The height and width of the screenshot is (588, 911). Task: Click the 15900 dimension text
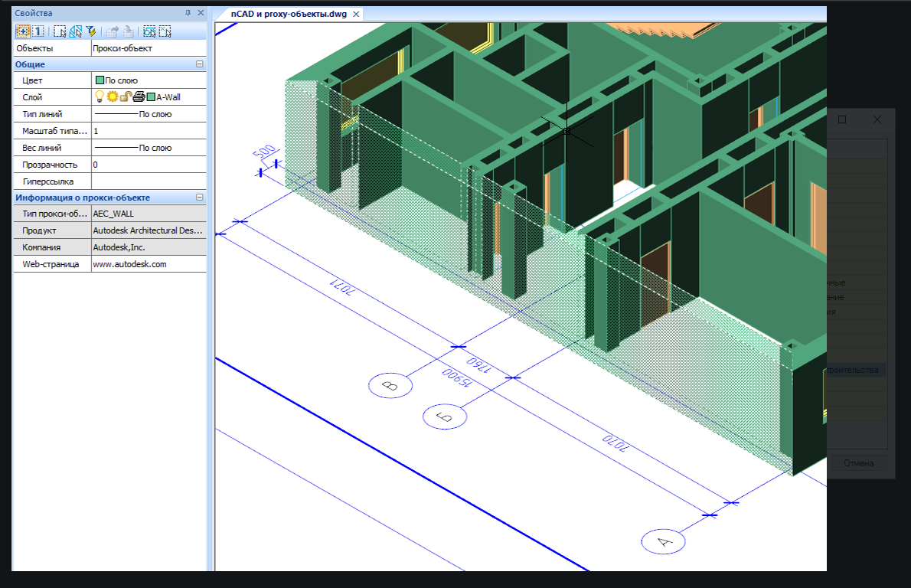457,377
